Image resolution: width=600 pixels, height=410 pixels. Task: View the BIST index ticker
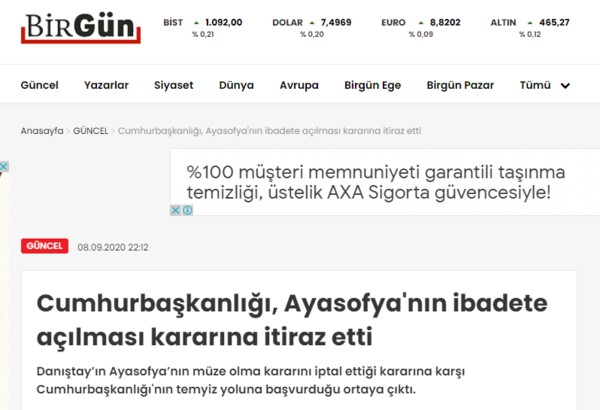point(203,28)
